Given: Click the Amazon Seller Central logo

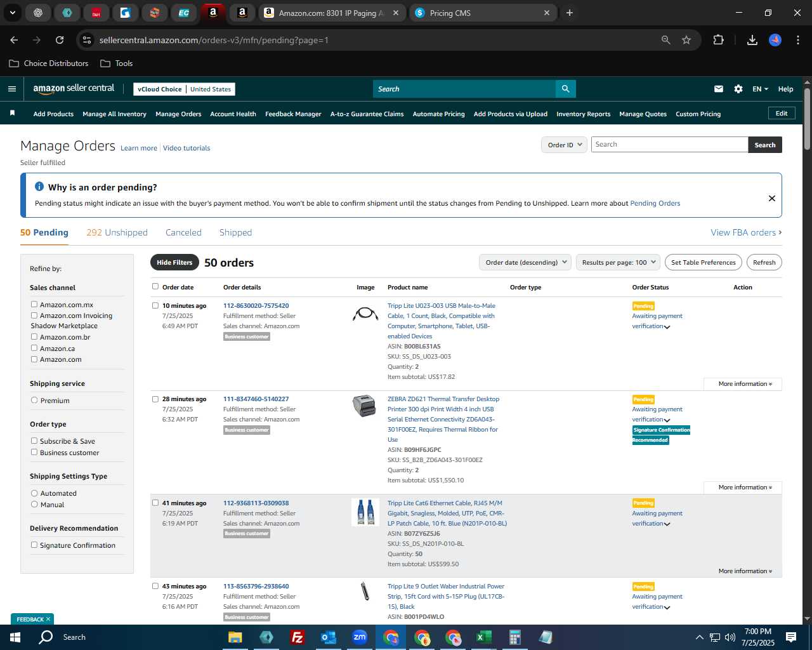Looking at the screenshot, I should (74, 89).
